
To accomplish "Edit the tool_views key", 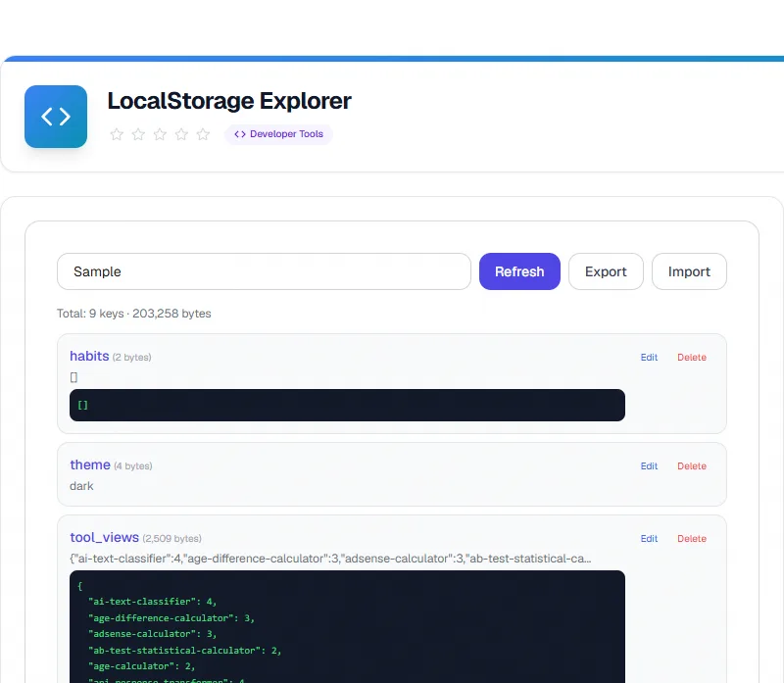I will (x=649, y=539).
